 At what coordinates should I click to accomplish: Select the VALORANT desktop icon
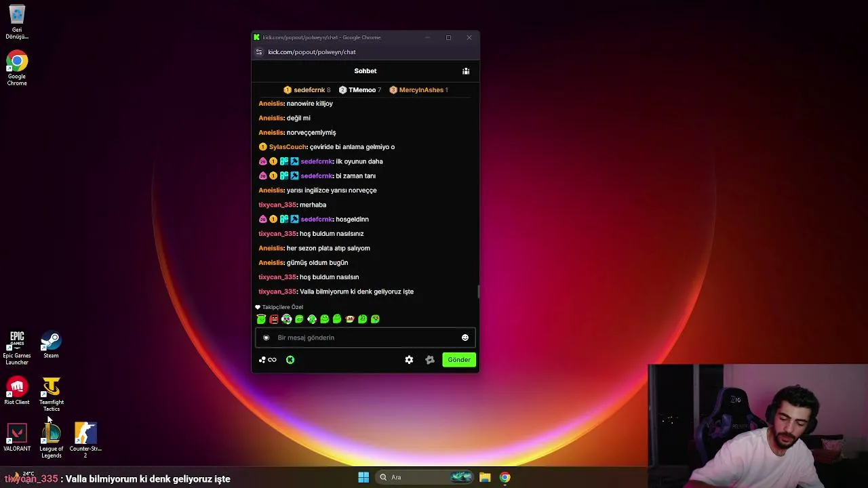(17, 438)
